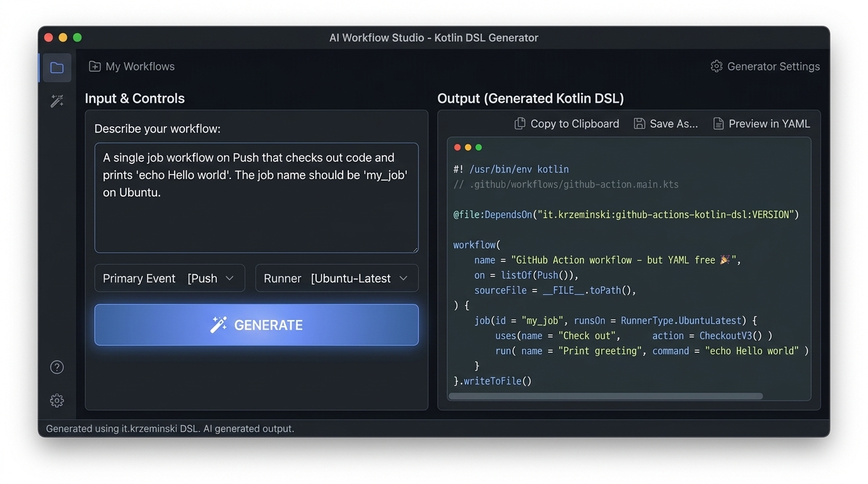Image resolution: width=868 pixels, height=484 pixels.
Task: Click the horizontal scrollbar under the code output
Action: (x=606, y=396)
